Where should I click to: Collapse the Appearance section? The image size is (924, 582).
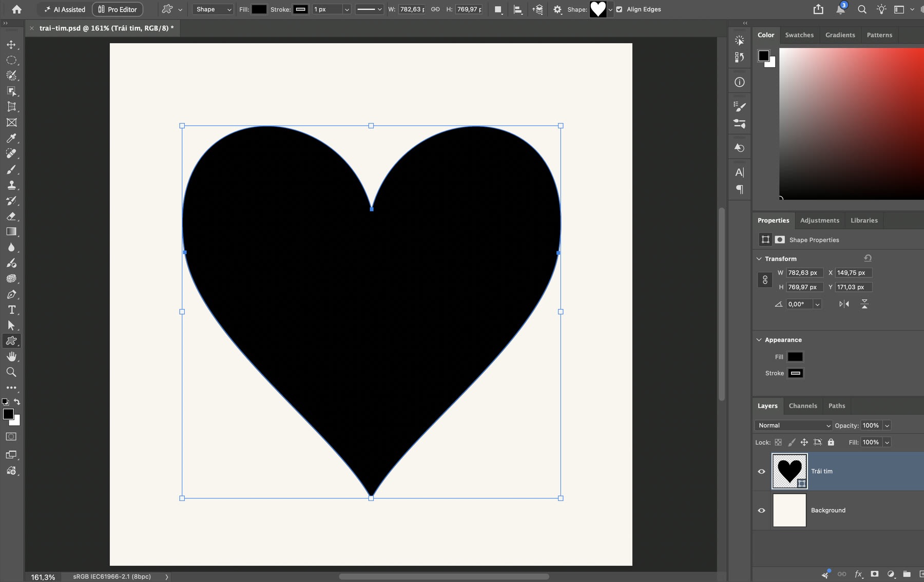pos(759,339)
